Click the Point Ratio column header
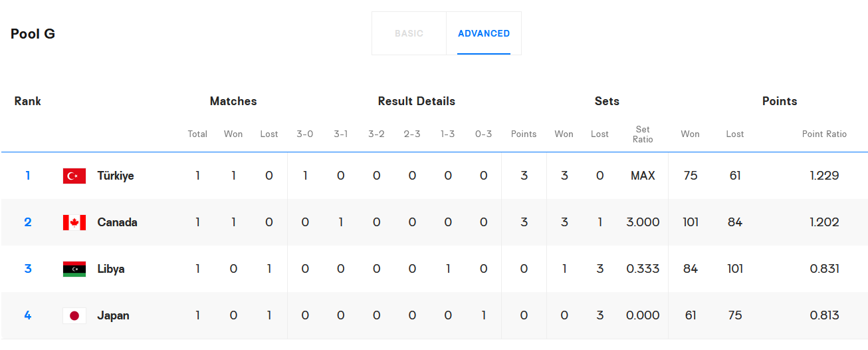Viewport: 868px width, 350px height. coord(824,134)
